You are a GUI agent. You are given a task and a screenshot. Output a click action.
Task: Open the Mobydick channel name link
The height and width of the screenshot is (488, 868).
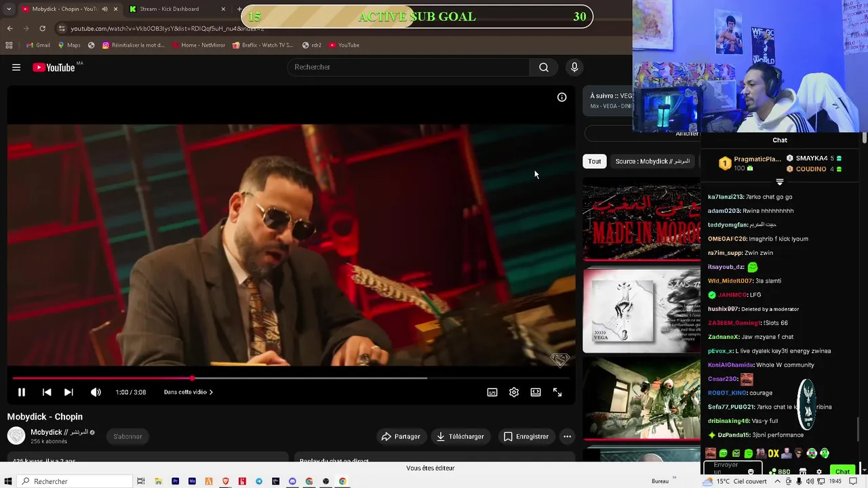tap(59, 432)
